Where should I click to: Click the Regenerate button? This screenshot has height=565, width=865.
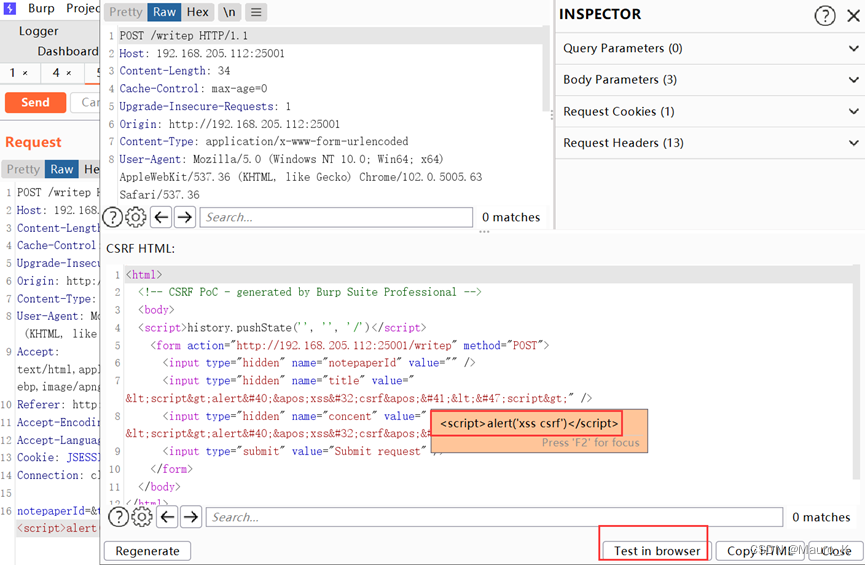click(147, 551)
